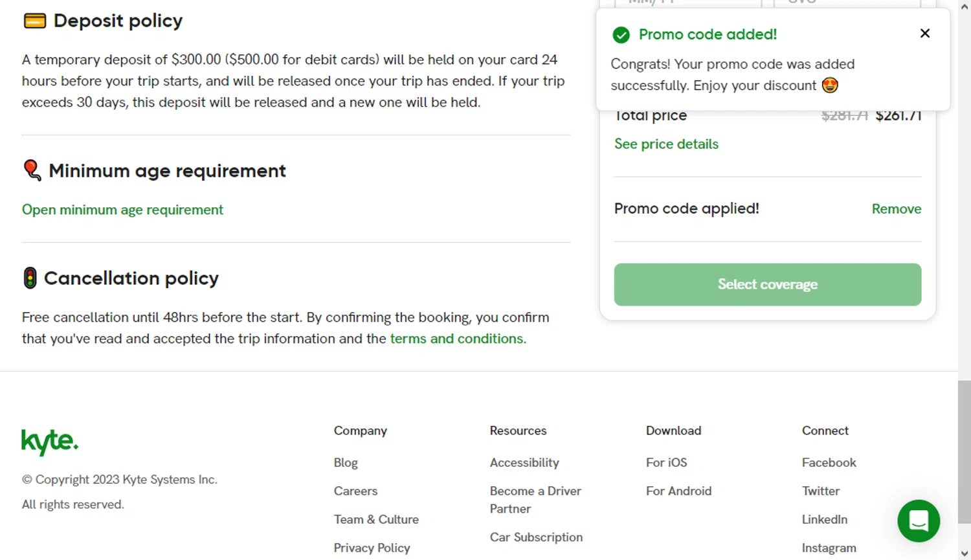Open the Accessibility resource link

point(524,463)
